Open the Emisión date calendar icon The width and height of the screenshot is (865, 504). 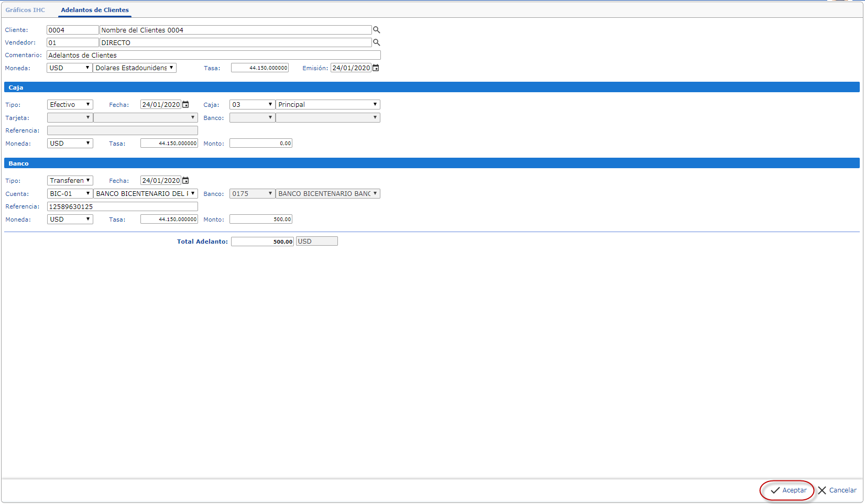376,68
